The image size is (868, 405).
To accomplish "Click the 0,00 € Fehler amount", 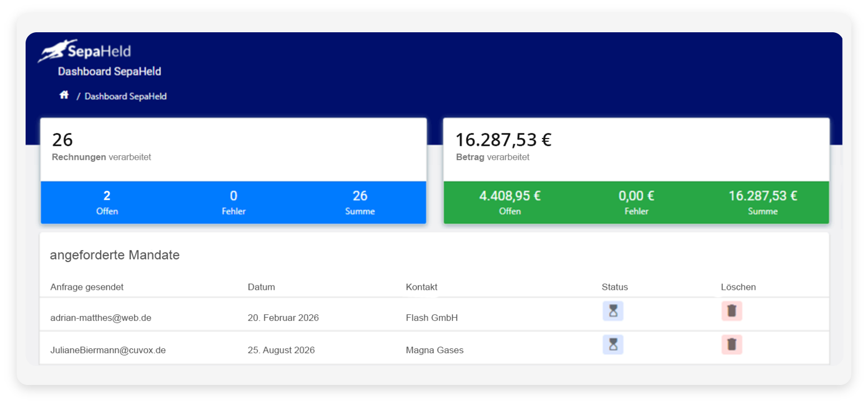I will point(636,202).
